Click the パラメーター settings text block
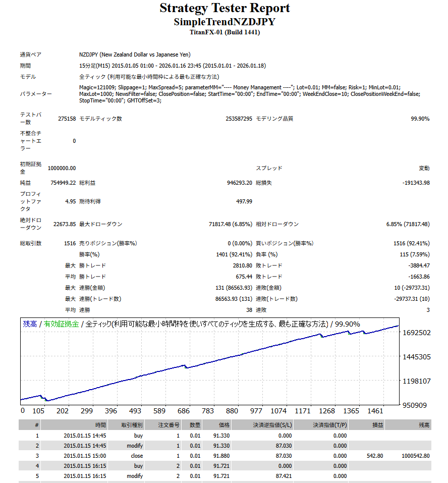Image resolution: width=448 pixels, height=483 pixels. tap(250, 94)
